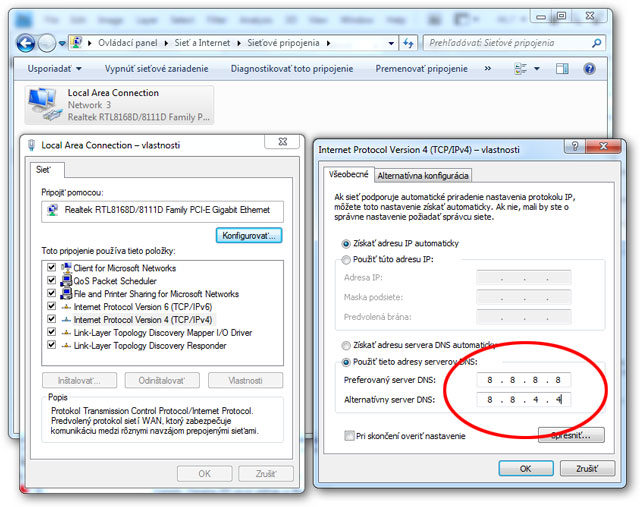Select Sieťové pripojenia breadcrumb
The image size is (640, 507).
pos(283,43)
